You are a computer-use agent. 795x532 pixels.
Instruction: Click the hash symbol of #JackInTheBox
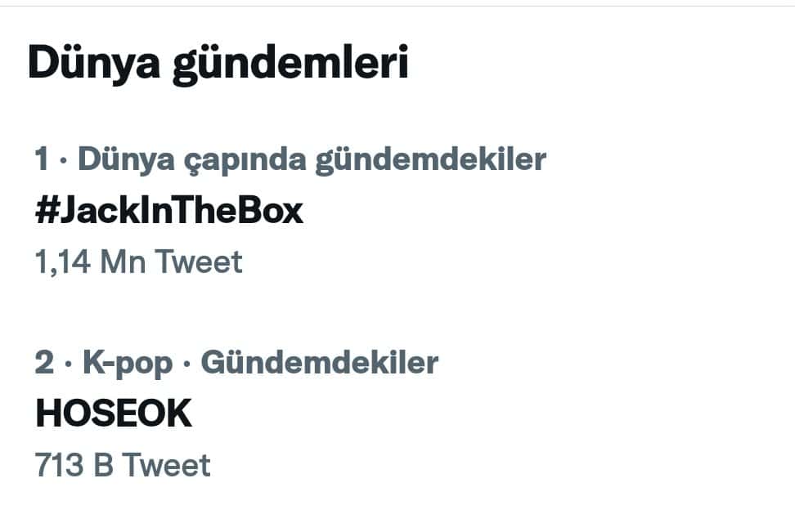[45, 211]
